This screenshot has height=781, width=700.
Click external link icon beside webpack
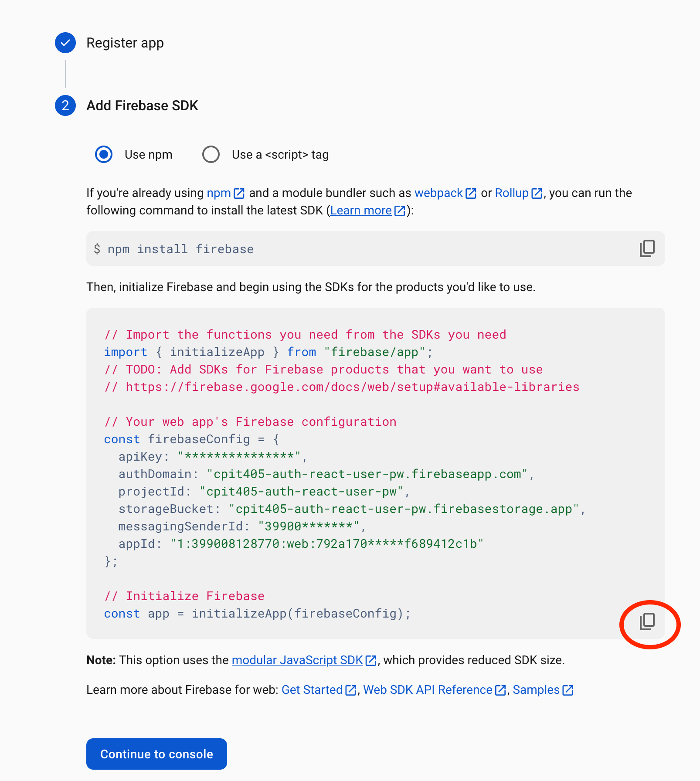click(x=471, y=193)
